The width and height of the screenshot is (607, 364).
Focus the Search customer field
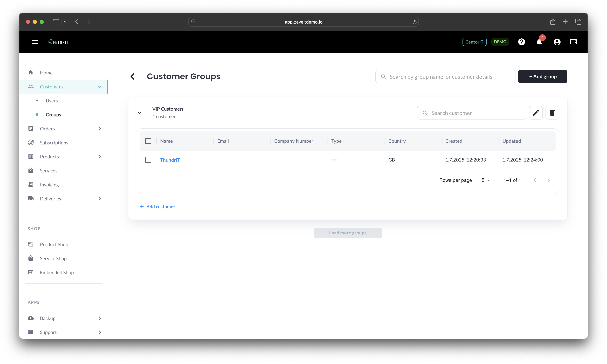coord(476,113)
